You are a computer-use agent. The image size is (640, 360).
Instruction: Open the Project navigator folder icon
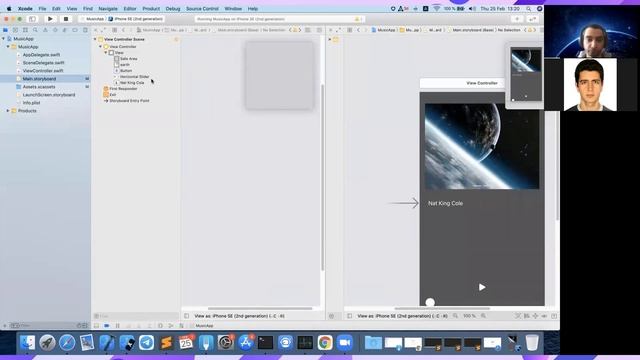point(5,30)
